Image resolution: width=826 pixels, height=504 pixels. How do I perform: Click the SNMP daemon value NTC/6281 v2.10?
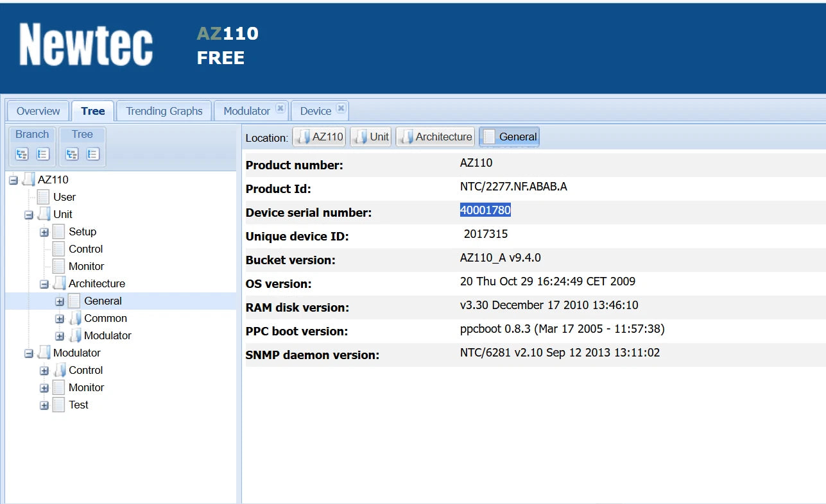coord(560,353)
